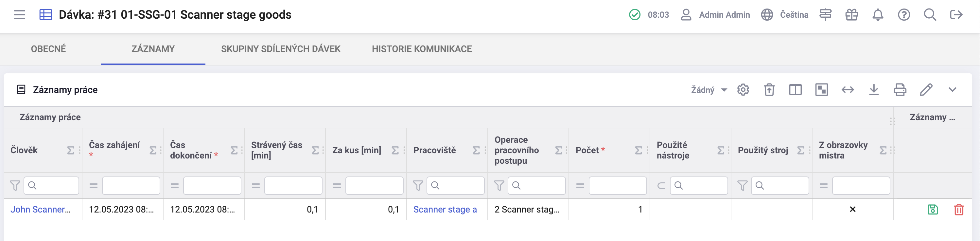This screenshot has width=980, height=241.
Task: Click Za kus filter input field
Action: (374, 186)
